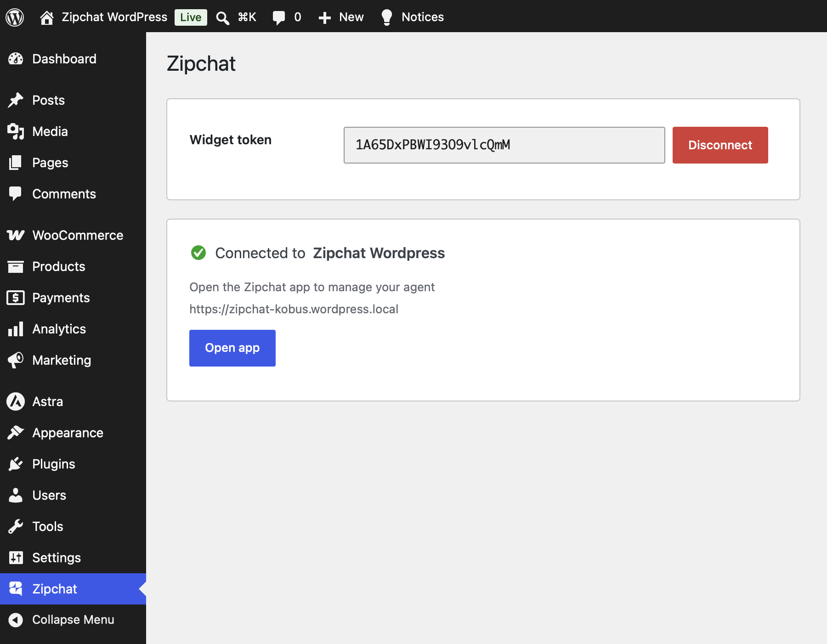Click the Astra logo icon
This screenshot has height=644, width=827.
[x=16, y=401]
